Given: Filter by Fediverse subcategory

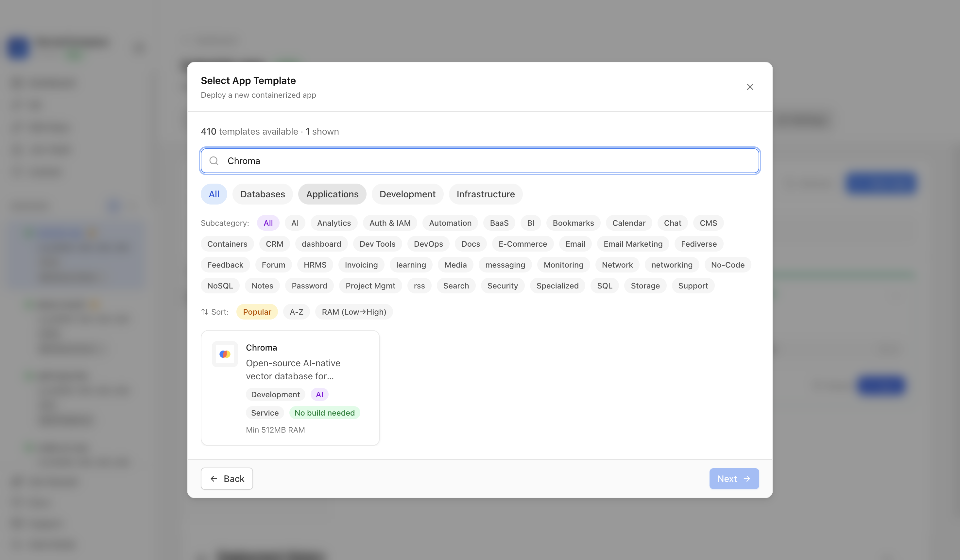Looking at the screenshot, I should pos(699,244).
